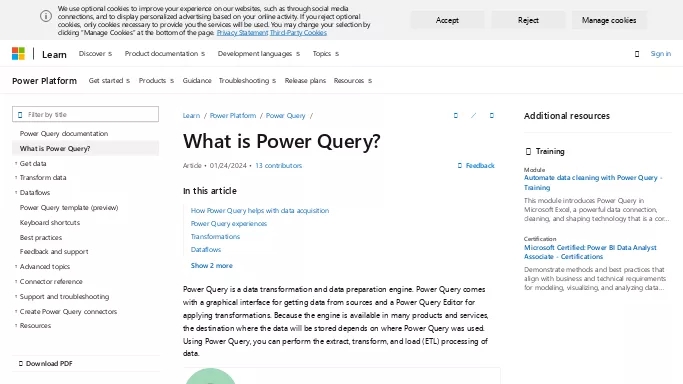Viewport: 683px width, 384px height.
Task: Click the Feedback button
Action: point(476,165)
